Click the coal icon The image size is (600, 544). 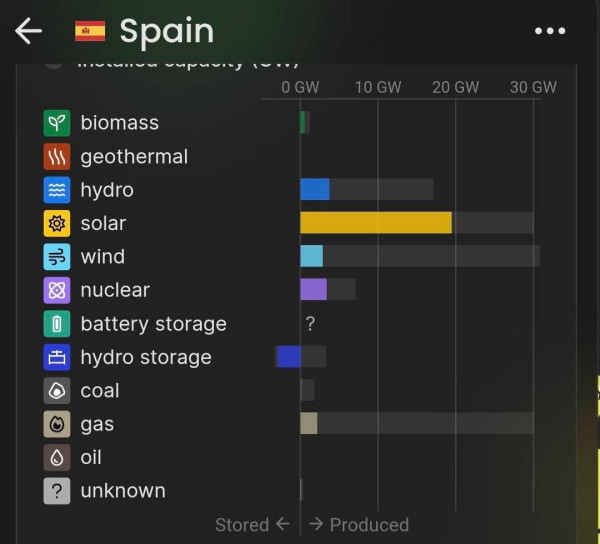coord(57,390)
